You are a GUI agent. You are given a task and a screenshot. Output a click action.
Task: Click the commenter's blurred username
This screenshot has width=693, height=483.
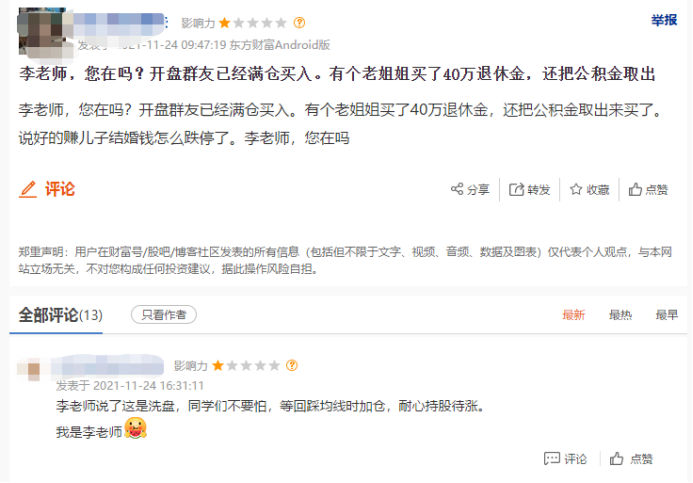[x=107, y=366]
